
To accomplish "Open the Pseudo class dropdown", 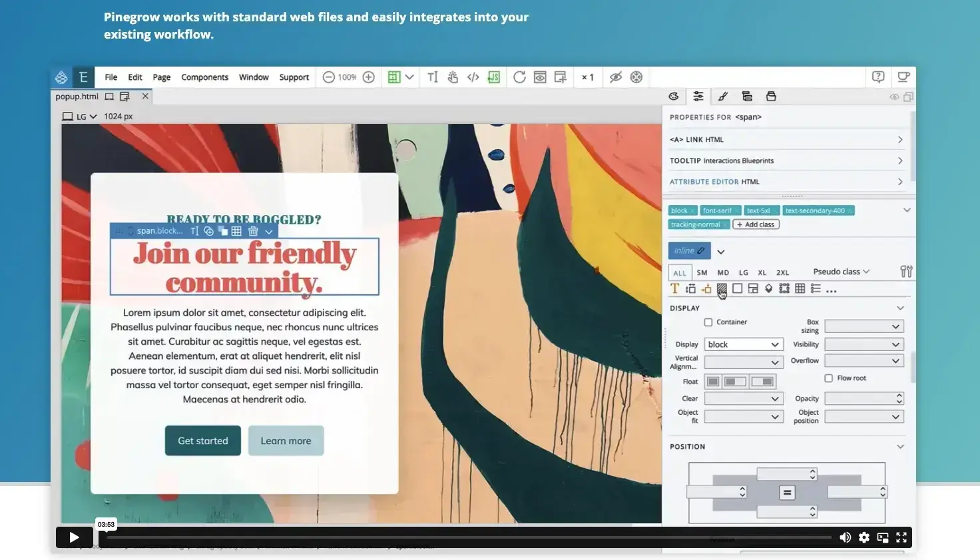I will click(x=842, y=272).
